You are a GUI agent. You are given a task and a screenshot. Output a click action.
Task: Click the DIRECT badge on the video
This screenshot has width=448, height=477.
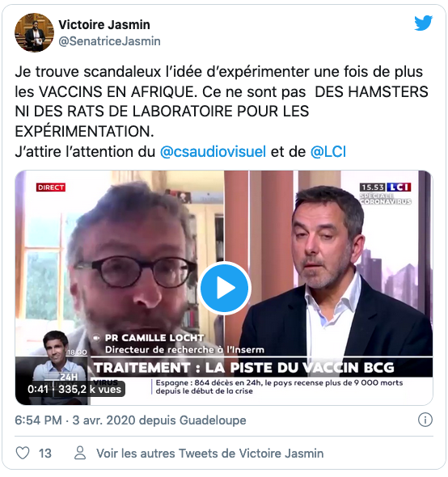(x=51, y=188)
